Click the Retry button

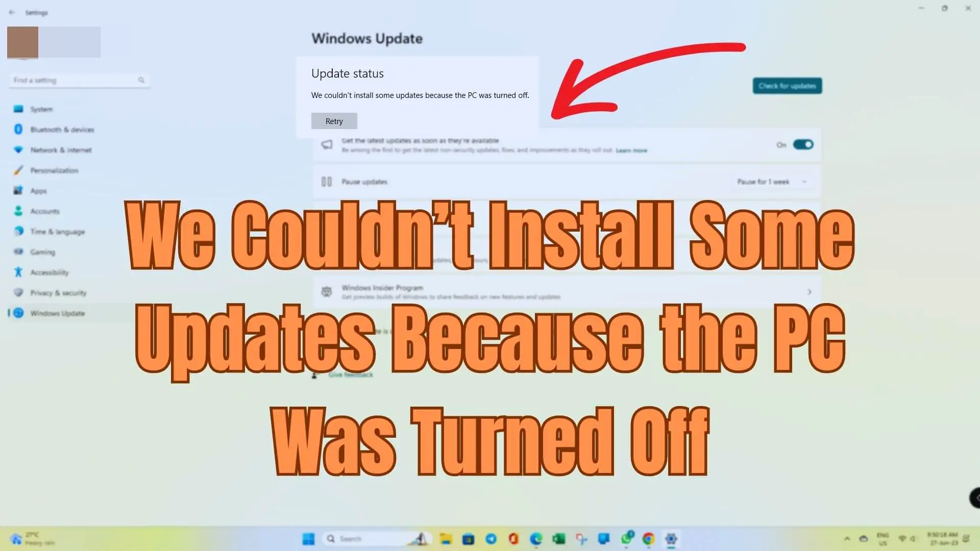tap(334, 120)
